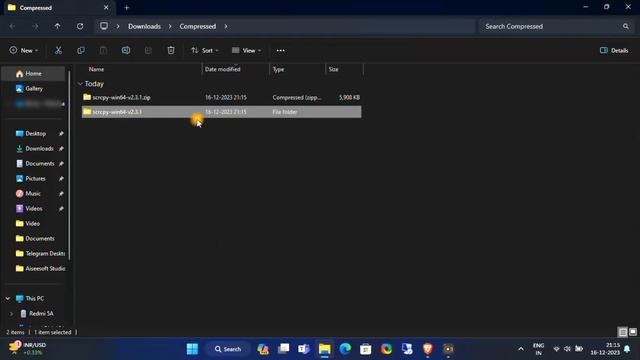Open the Video folder in sidebar
This screenshot has height=360, width=640.
coord(32,224)
